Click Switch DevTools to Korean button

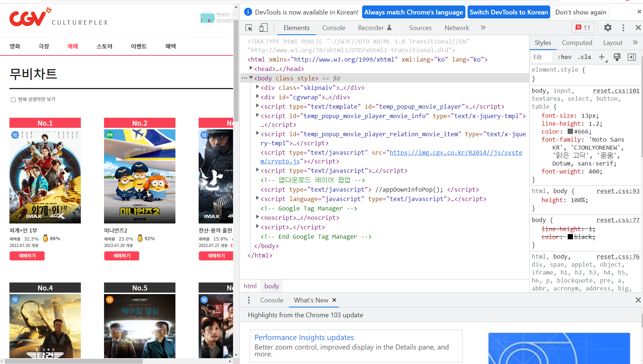tap(509, 12)
